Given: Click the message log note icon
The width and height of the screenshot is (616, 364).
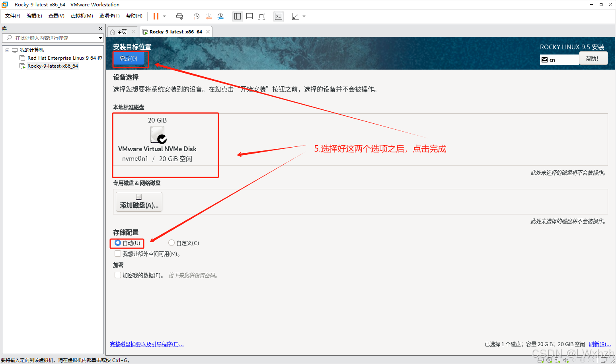Looking at the screenshot, I should (604, 360).
